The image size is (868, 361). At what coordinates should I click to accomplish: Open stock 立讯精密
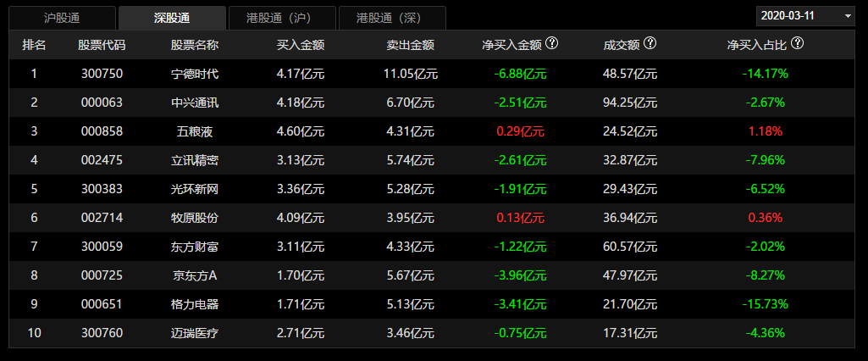click(195, 160)
